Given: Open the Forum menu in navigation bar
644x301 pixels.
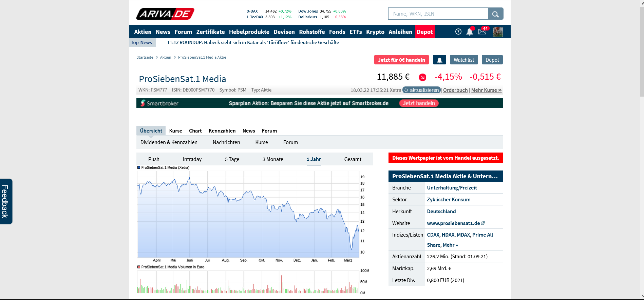Looking at the screenshot, I should (183, 32).
